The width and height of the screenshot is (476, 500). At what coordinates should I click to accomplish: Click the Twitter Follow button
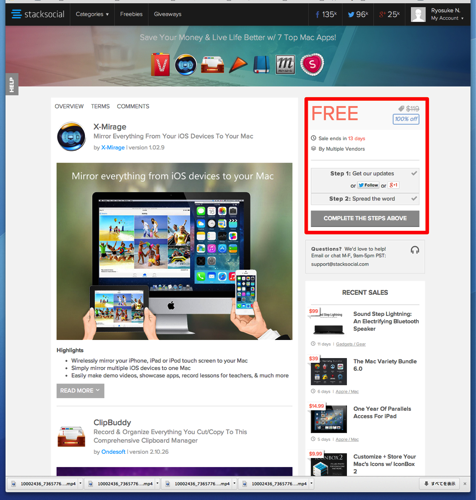click(368, 185)
